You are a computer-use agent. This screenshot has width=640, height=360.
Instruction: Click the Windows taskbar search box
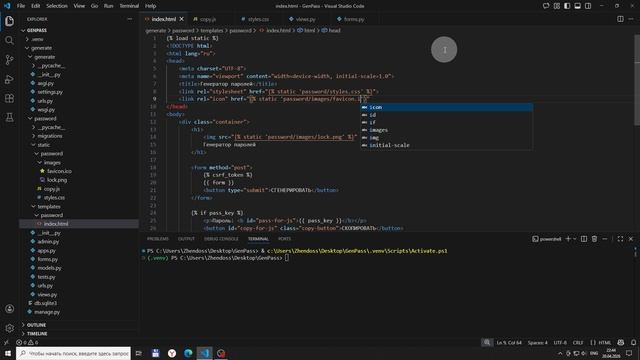(x=73, y=353)
